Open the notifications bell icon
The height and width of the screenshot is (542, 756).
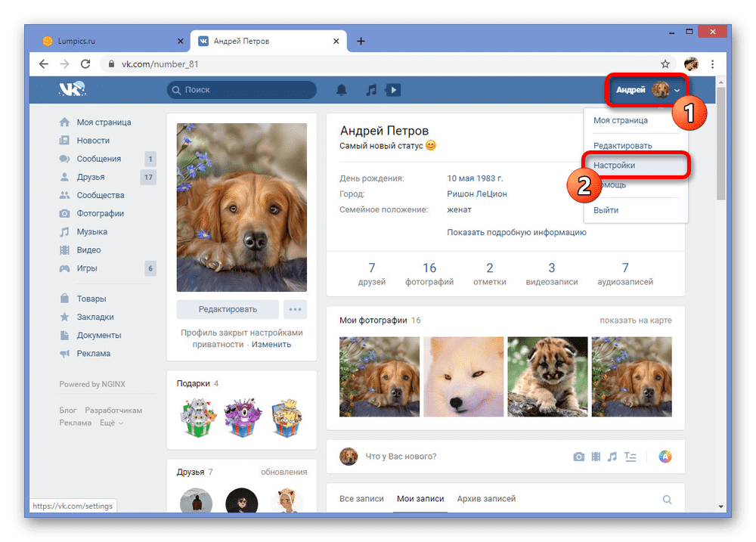tap(342, 90)
